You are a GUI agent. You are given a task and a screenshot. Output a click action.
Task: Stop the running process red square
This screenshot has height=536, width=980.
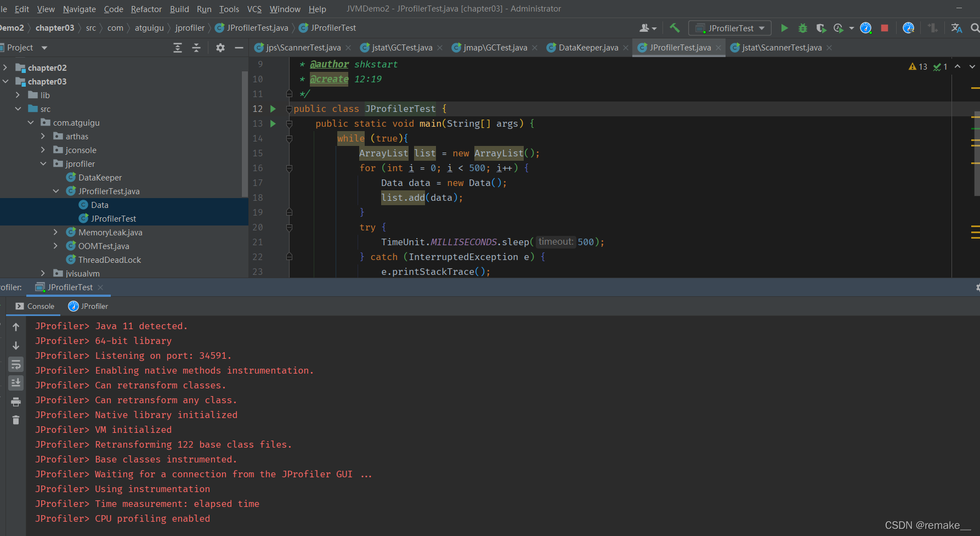pyautogui.click(x=885, y=28)
